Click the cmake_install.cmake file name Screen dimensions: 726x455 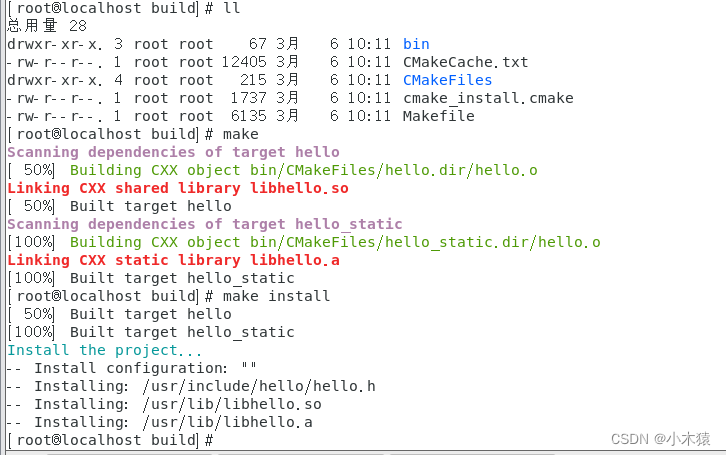click(488, 98)
